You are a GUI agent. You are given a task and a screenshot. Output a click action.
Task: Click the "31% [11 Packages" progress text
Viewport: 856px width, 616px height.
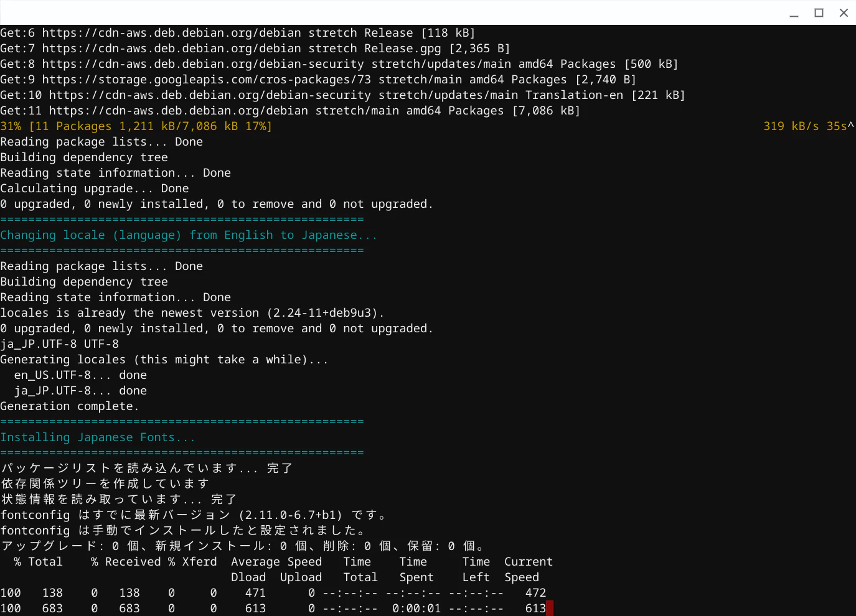(136, 126)
